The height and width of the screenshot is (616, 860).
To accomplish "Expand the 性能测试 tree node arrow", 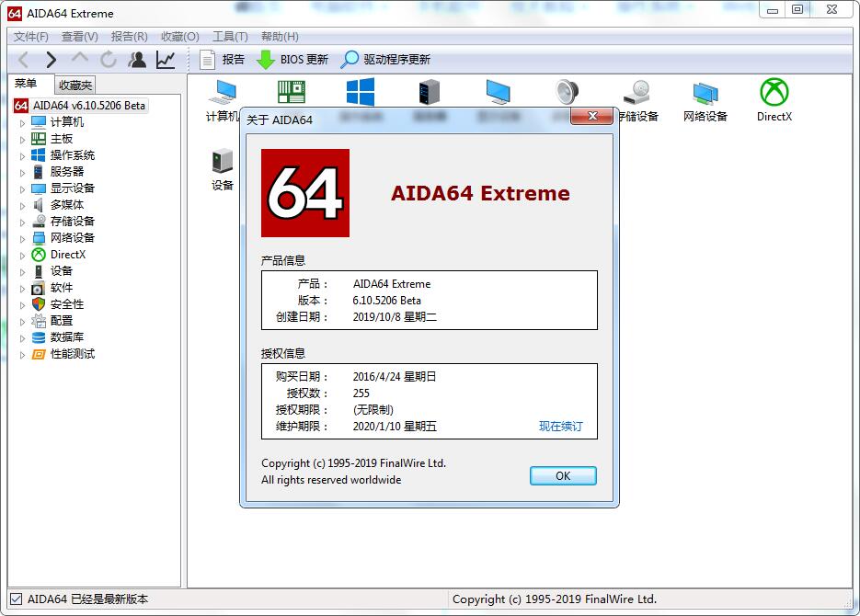I will point(22,355).
